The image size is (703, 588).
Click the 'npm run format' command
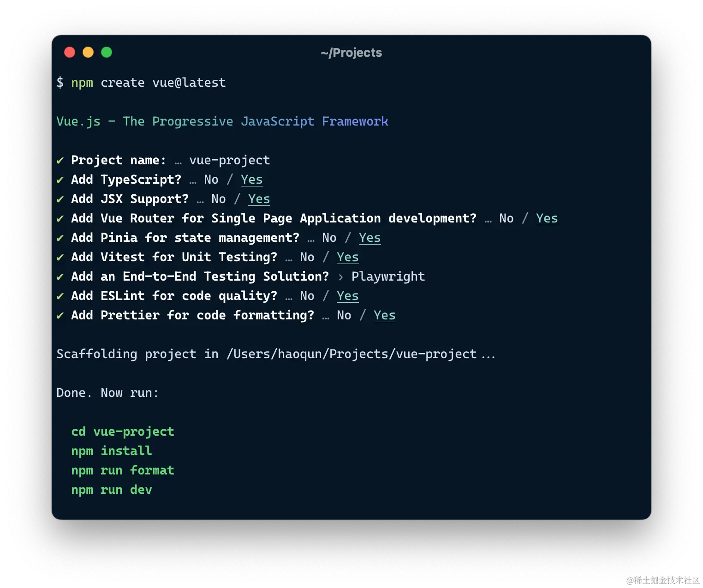(x=123, y=470)
